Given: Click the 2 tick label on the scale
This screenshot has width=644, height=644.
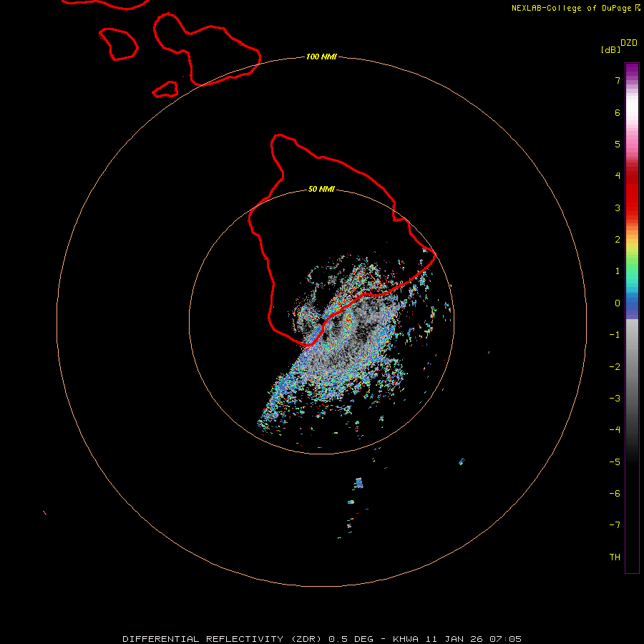Looking at the screenshot, I should [618, 240].
